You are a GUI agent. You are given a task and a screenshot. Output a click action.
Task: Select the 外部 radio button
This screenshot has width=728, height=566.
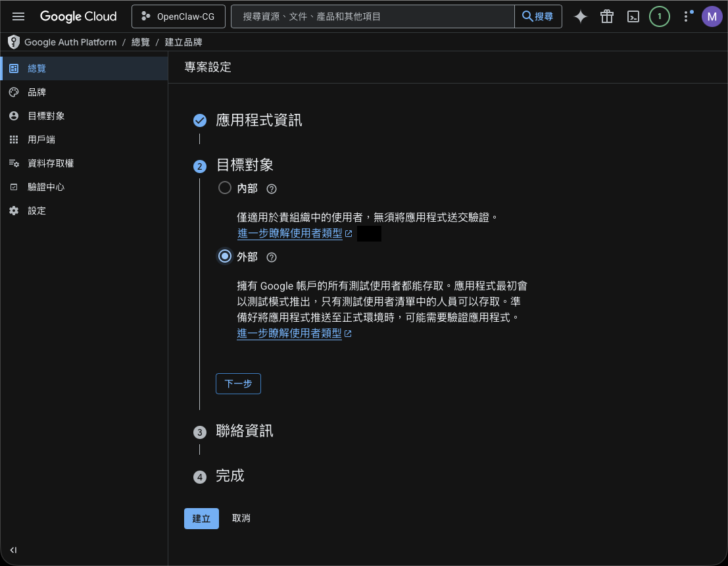(225, 256)
